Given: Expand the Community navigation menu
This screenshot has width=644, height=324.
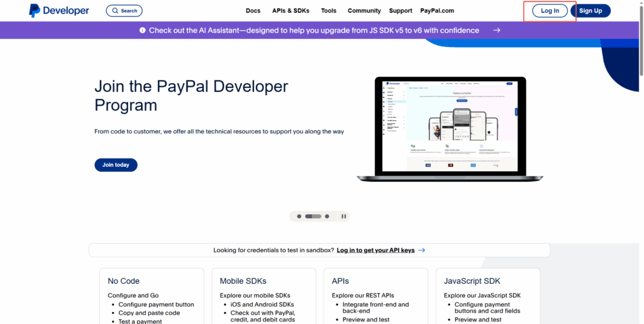Looking at the screenshot, I should [364, 11].
